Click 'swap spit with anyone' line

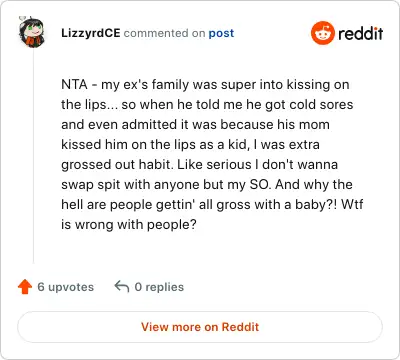(x=130, y=185)
